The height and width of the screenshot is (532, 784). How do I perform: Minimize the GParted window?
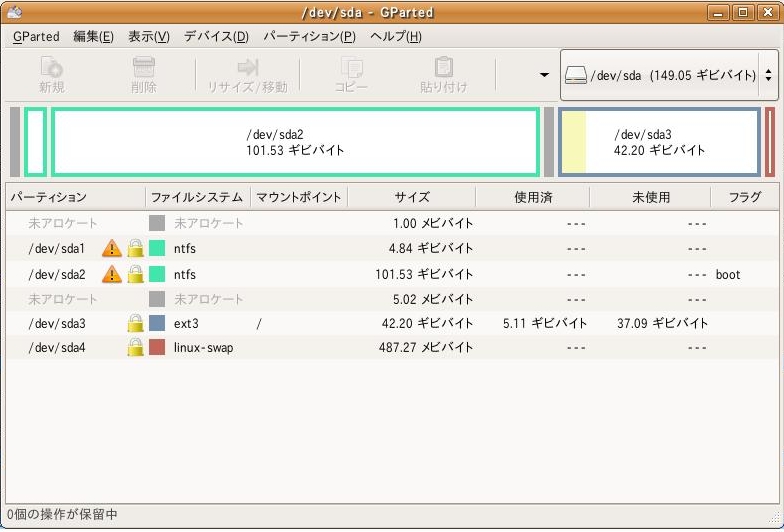pyautogui.click(x=718, y=12)
